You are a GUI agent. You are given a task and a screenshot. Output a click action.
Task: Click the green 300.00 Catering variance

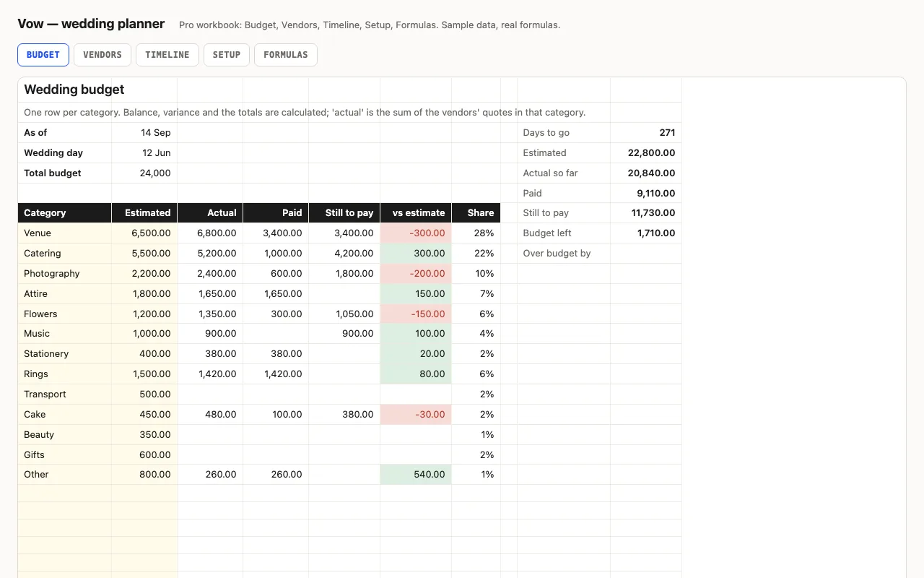pos(416,254)
